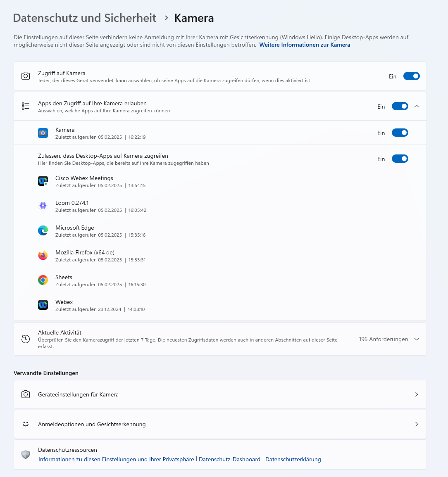Open the Datenschutzerklärung link
The image size is (448, 477).
[x=293, y=459]
